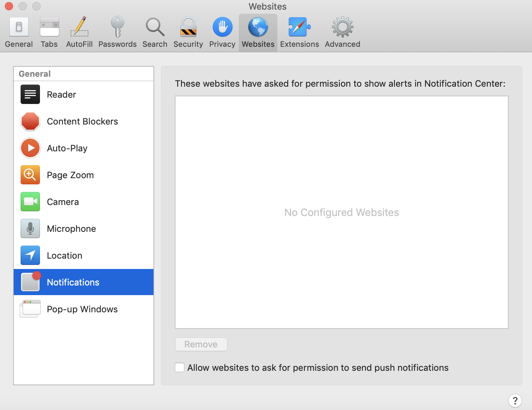Screen dimensions: 532x410
Task: Select the Websites globe icon
Action: click(x=258, y=27)
